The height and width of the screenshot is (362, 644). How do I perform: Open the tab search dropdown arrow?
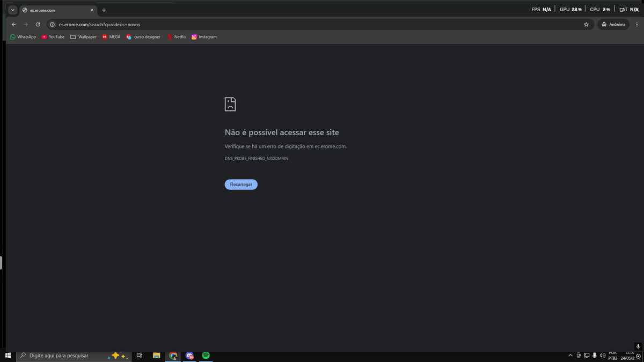pyautogui.click(x=12, y=10)
